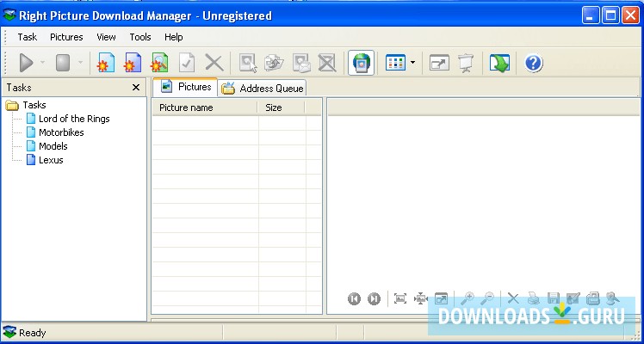Click the fit picture to window icon

tap(400, 298)
